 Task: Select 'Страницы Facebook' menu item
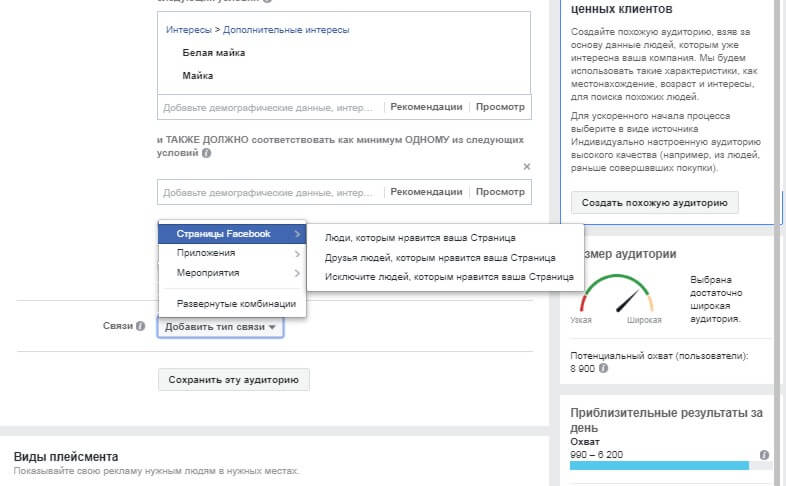(x=232, y=234)
